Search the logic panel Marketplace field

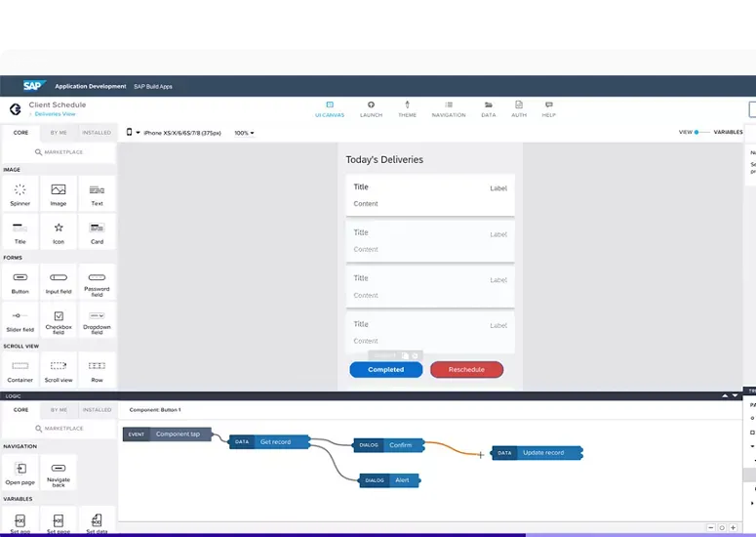[x=59, y=429]
